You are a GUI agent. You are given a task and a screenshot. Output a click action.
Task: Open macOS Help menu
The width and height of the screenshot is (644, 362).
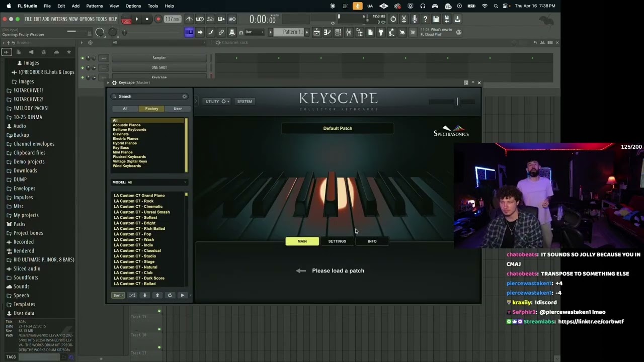click(x=170, y=6)
